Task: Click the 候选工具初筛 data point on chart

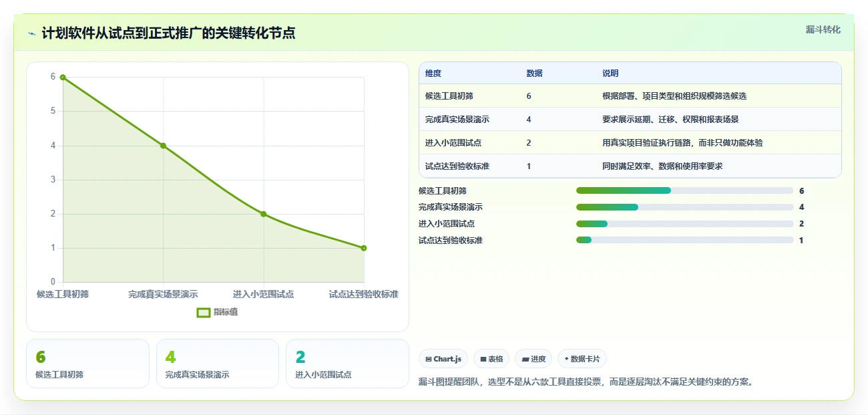Action: [63, 77]
